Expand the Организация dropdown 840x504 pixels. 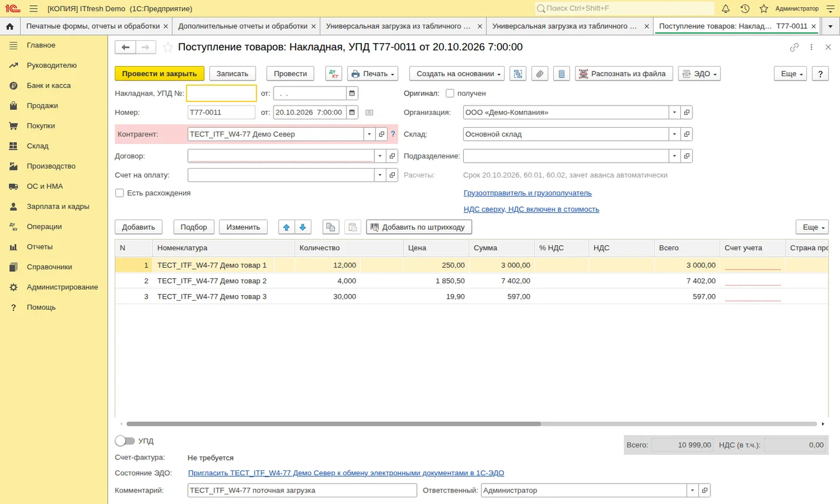click(675, 112)
